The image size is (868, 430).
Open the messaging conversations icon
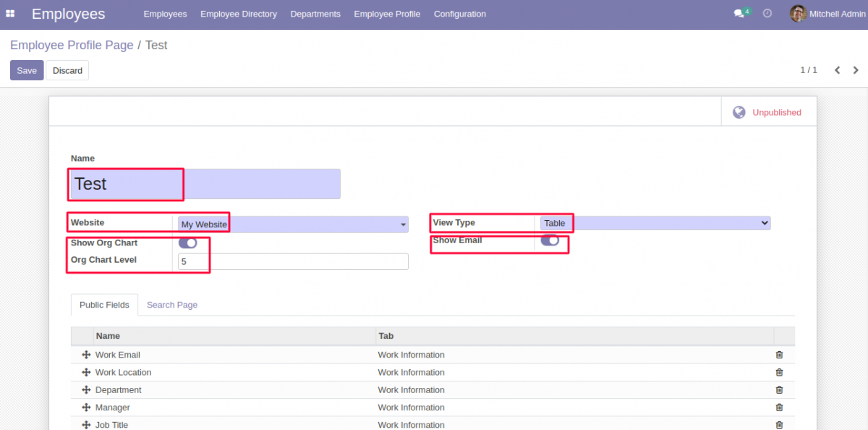click(x=736, y=13)
